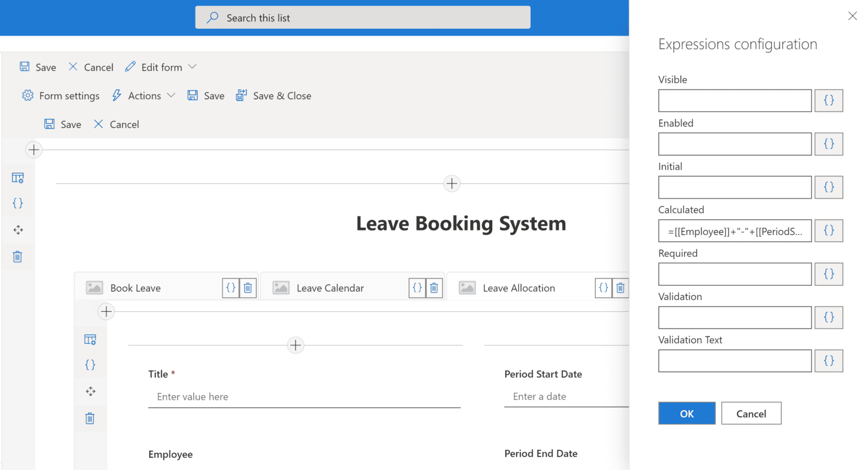Expand the Edit form dropdown
The image size is (868, 470).
(x=193, y=67)
